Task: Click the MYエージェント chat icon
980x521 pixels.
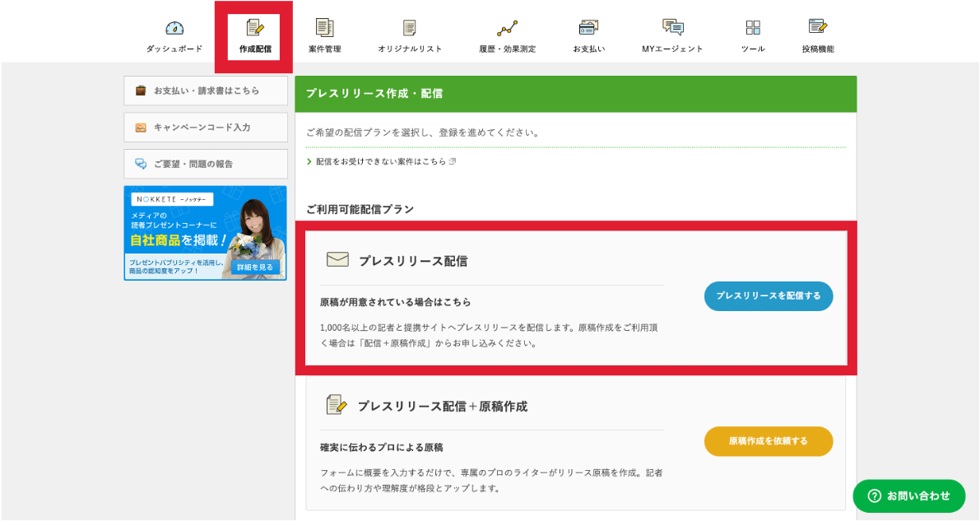Action: pos(672,28)
